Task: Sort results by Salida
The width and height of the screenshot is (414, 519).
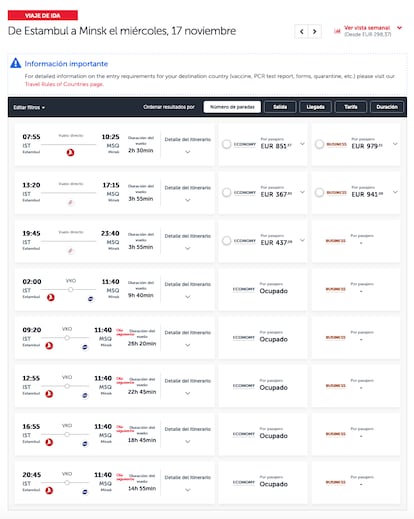Action: coord(280,107)
